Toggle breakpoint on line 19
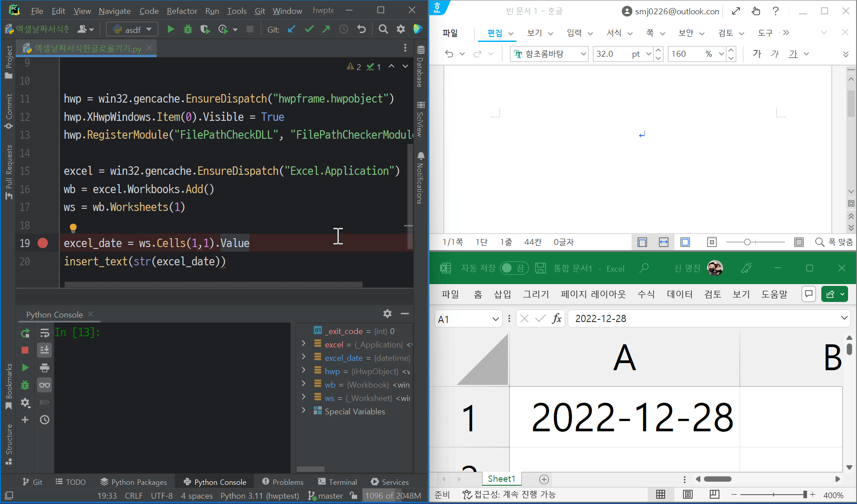This screenshot has height=504, width=857. click(43, 243)
